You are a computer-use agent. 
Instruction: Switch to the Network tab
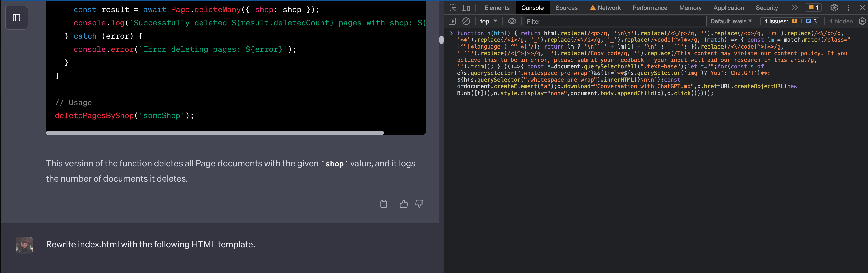(605, 8)
